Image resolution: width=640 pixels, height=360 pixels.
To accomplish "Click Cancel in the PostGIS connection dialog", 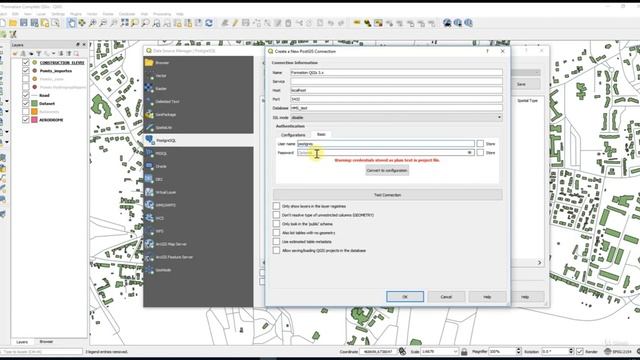I will pos(446,297).
